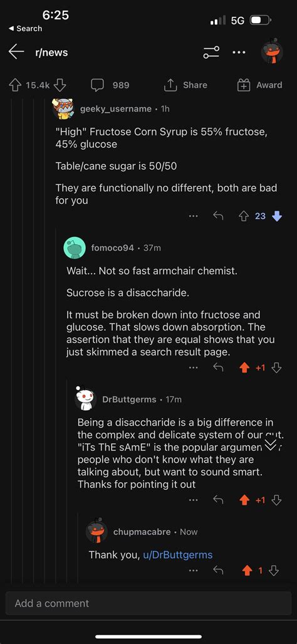Share the post

tap(185, 85)
